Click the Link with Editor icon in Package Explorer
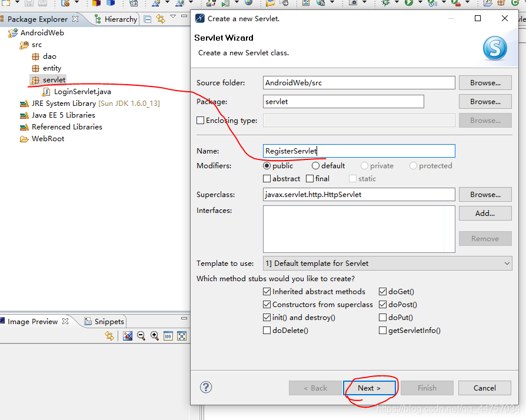 [160, 18]
